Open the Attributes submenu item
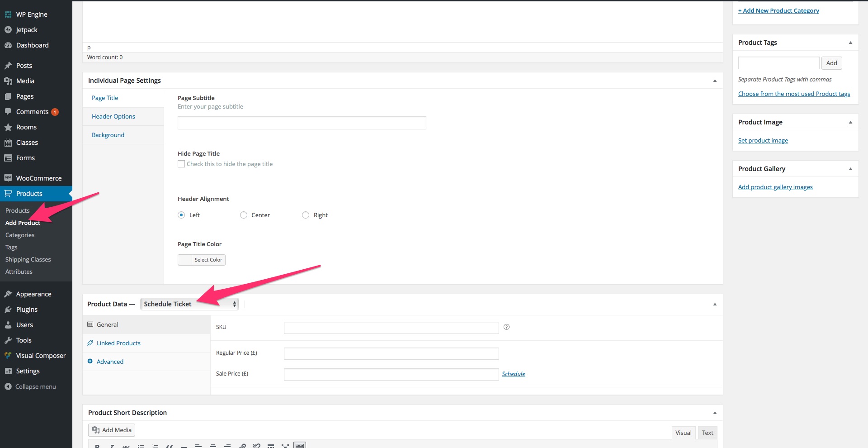The height and width of the screenshot is (448, 868). tap(19, 272)
